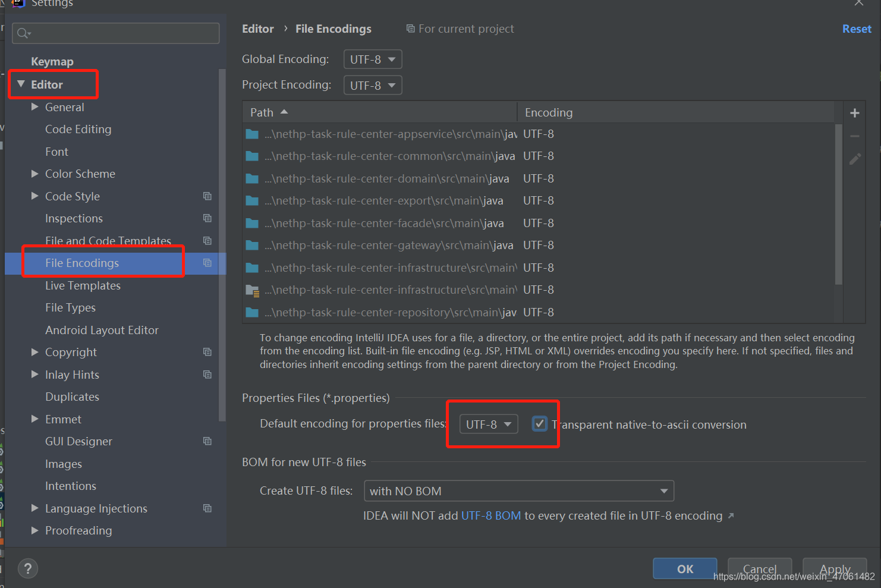The width and height of the screenshot is (881, 588).
Task: Collapse the Editor tree node
Action: point(21,84)
